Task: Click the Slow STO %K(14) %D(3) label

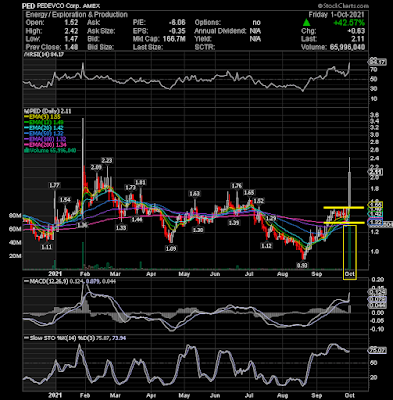Action: [59, 338]
